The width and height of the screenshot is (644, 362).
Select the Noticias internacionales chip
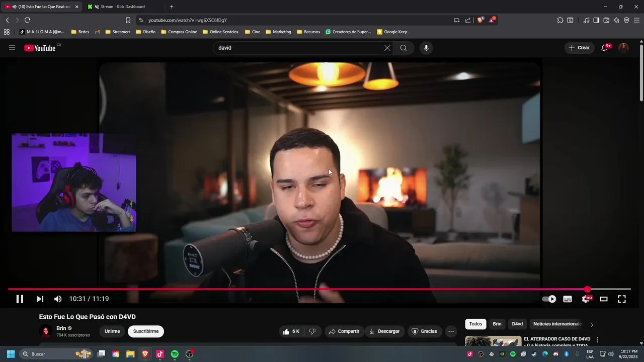pos(557,324)
